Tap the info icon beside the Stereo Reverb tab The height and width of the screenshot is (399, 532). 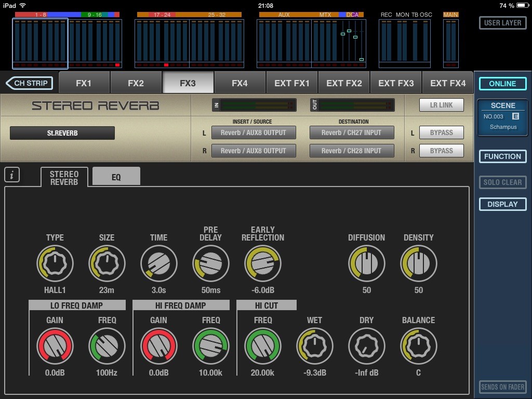(12, 175)
